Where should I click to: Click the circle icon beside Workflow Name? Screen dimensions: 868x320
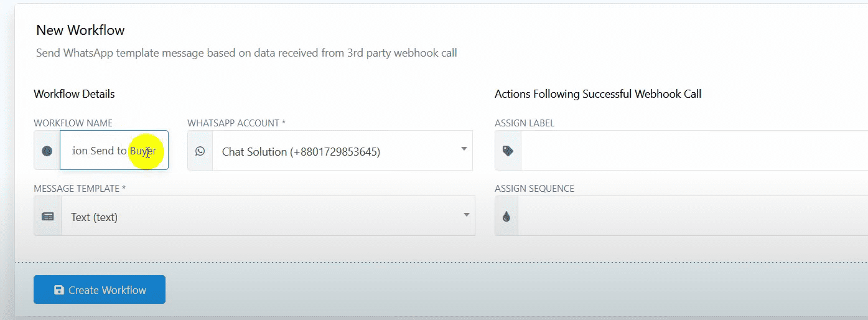coord(47,151)
